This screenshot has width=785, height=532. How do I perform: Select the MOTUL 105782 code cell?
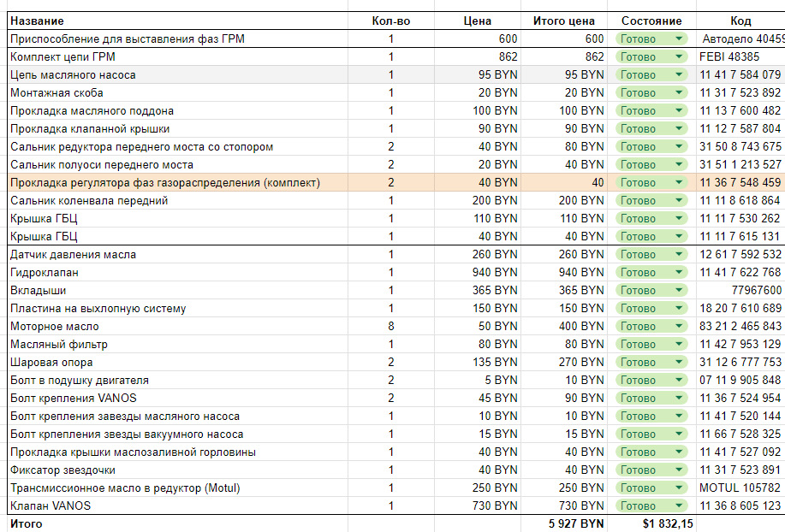740,488
